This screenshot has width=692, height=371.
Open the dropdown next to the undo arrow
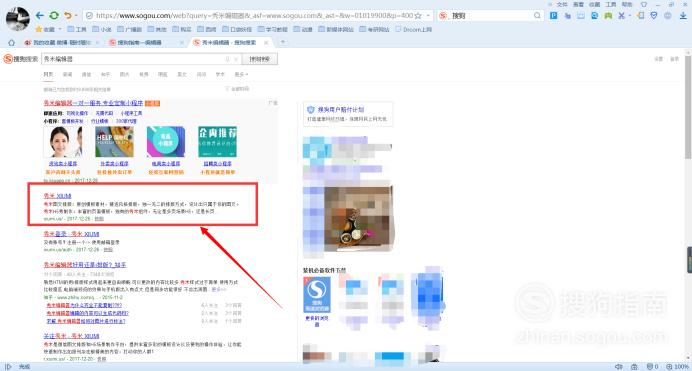tap(76, 15)
